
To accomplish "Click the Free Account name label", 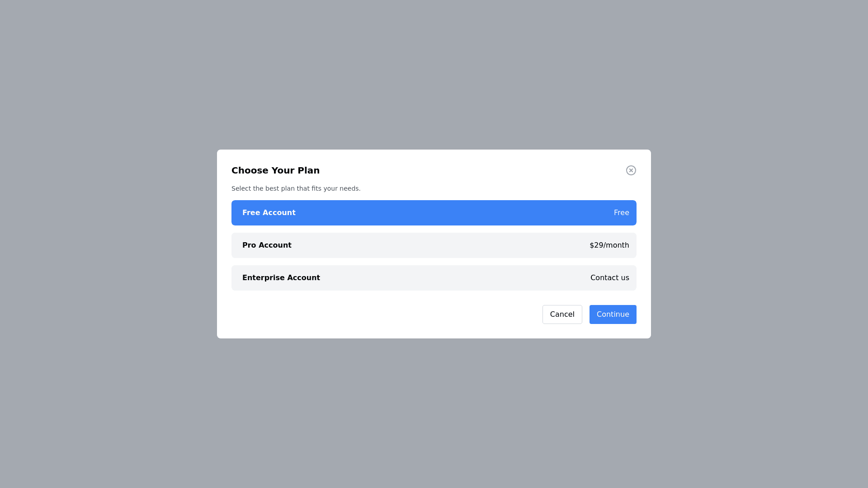I will tap(269, 213).
